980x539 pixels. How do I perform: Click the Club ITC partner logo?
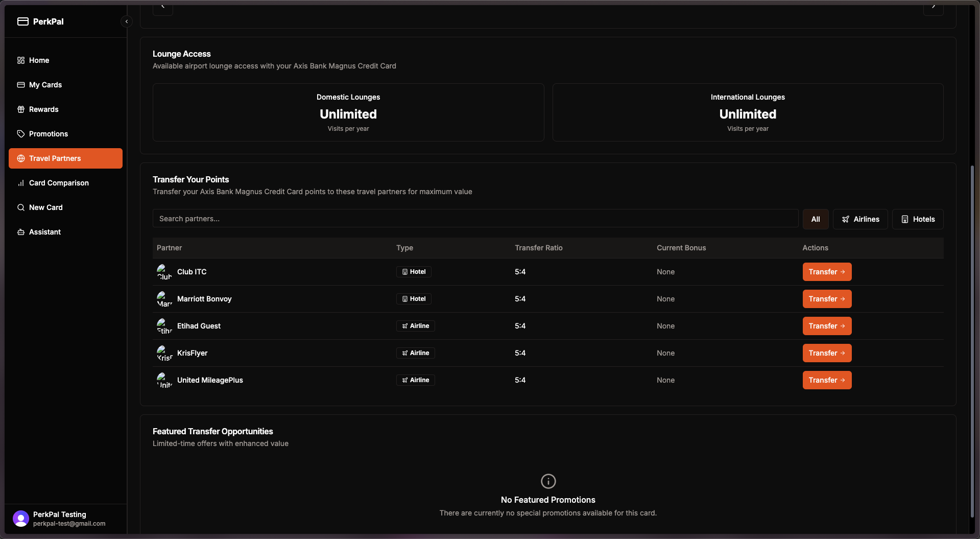click(x=164, y=272)
